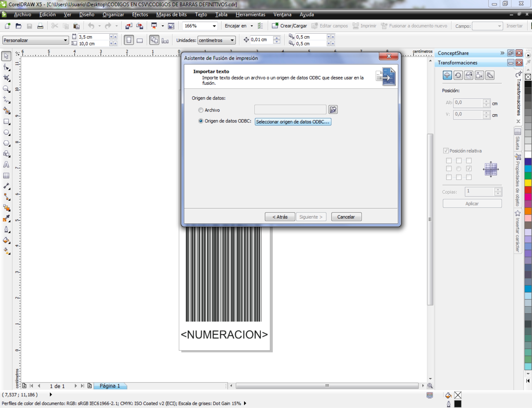Open Edición menu
This screenshot has height=408, width=532.
pos(47,15)
